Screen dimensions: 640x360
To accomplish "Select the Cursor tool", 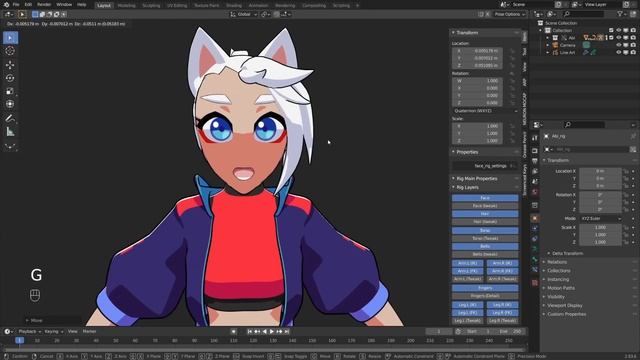I will tap(10, 51).
